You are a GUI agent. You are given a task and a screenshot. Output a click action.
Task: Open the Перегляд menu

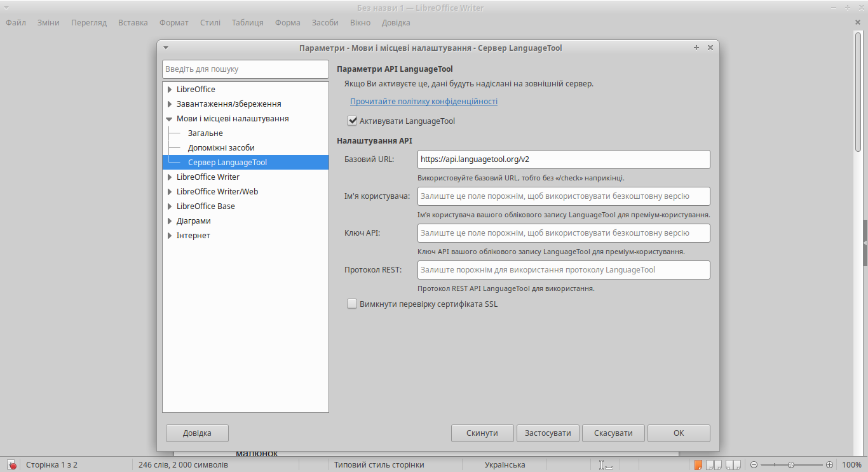tap(89, 23)
